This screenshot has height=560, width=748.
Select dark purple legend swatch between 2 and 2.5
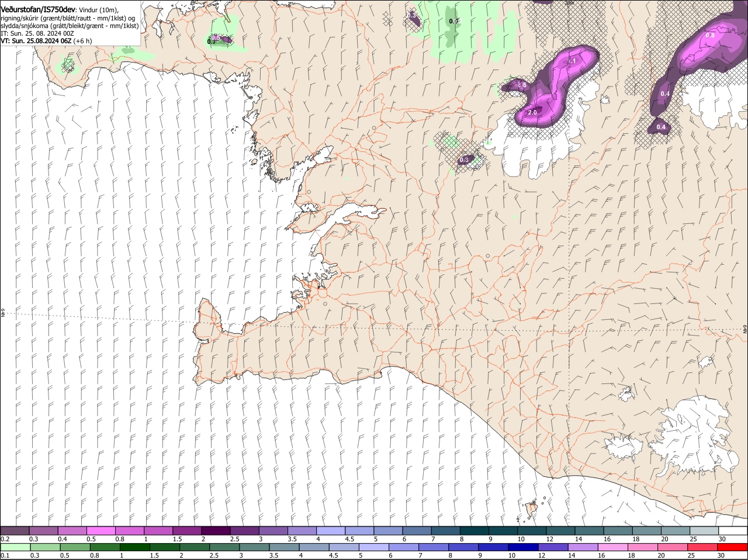[216, 531]
